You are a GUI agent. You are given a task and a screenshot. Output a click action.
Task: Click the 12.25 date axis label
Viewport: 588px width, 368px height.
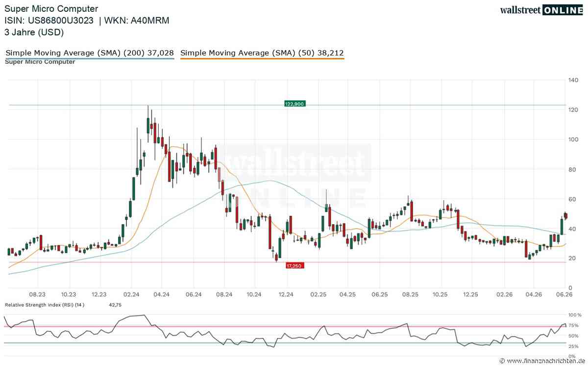click(x=471, y=294)
